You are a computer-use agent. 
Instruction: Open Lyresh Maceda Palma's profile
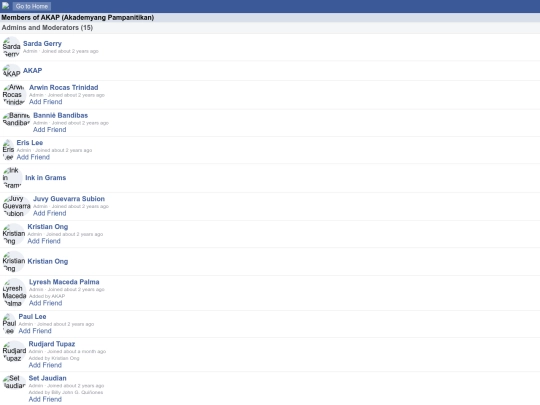coord(64,282)
